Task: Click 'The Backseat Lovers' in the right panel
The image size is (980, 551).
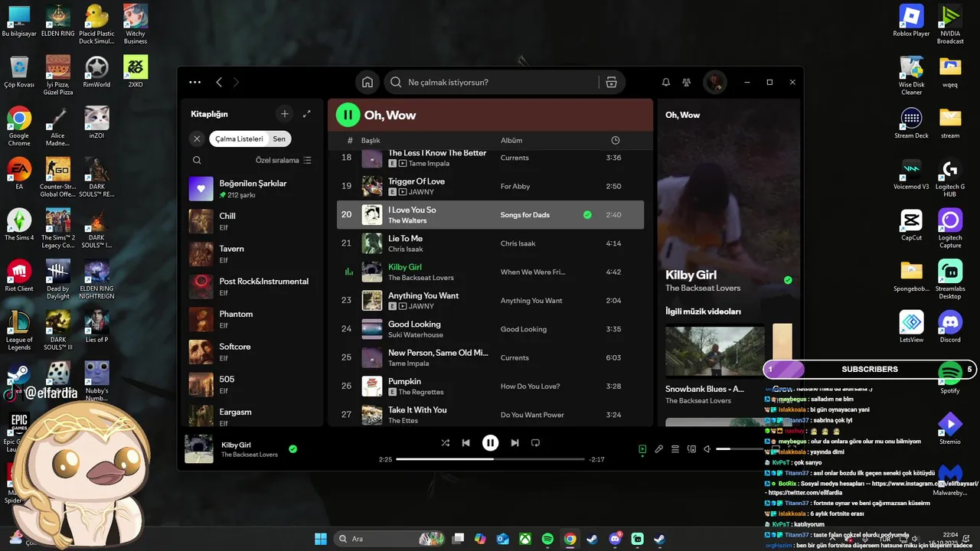Action: [703, 289]
